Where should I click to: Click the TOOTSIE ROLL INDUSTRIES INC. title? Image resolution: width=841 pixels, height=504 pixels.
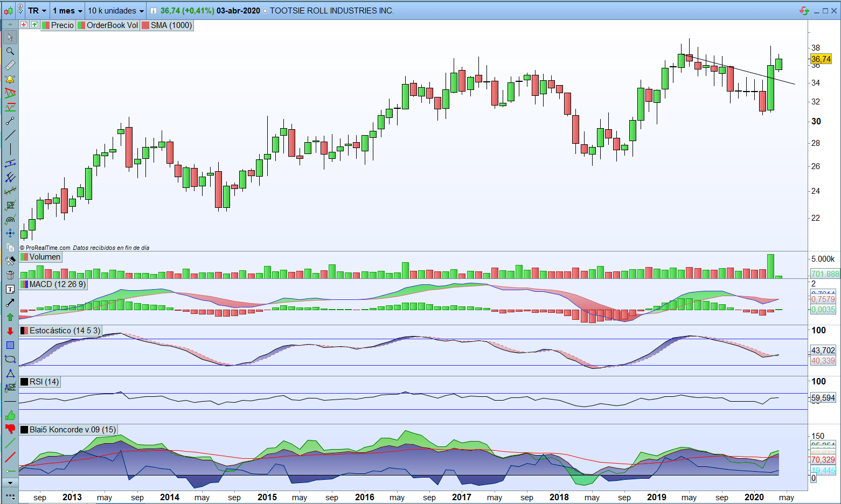(x=332, y=11)
